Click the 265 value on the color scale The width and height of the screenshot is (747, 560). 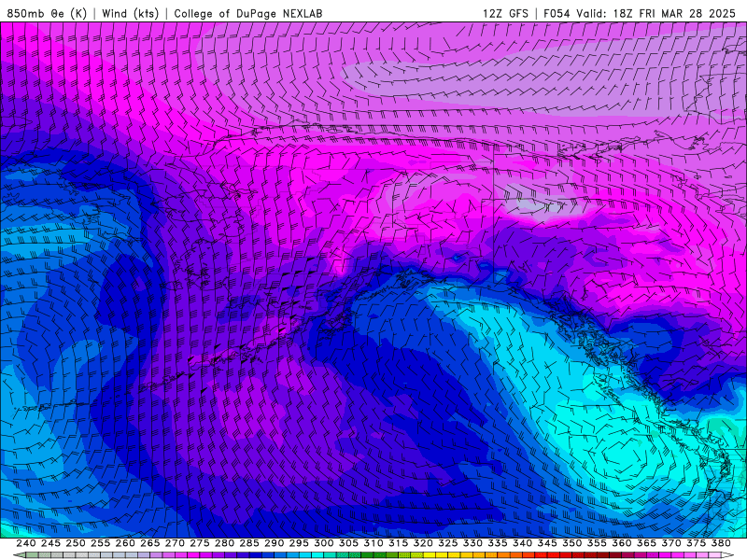coord(150,543)
